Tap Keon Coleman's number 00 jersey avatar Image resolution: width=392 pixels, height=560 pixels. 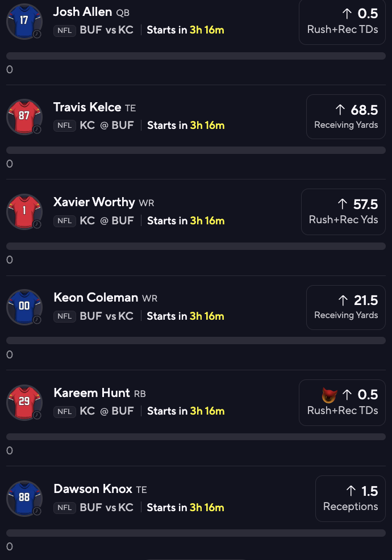(x=24, y=307)
